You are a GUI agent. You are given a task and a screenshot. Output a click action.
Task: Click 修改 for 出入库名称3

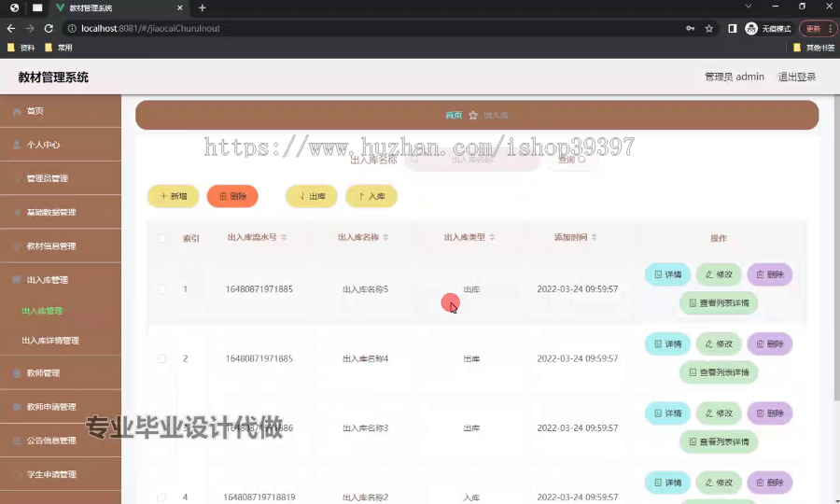[x=719, y=413]
